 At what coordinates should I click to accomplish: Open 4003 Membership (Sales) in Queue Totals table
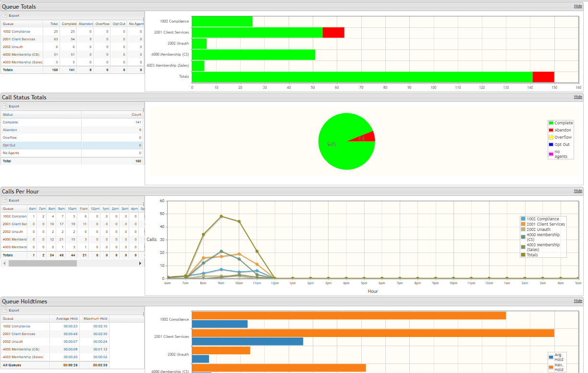coord(23,62)
